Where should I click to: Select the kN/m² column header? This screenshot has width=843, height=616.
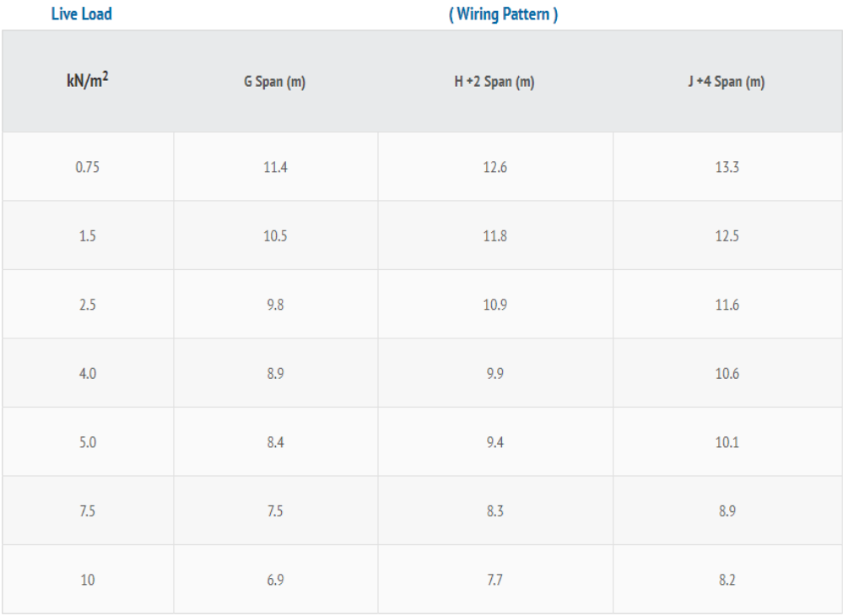[88, 81]
